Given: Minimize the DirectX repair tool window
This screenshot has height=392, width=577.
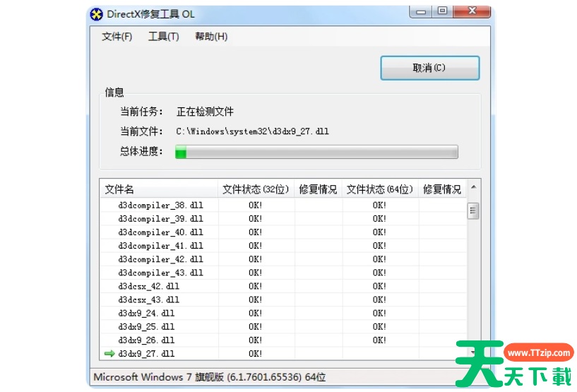Looking at the screenshot, I should click(421, 11).
